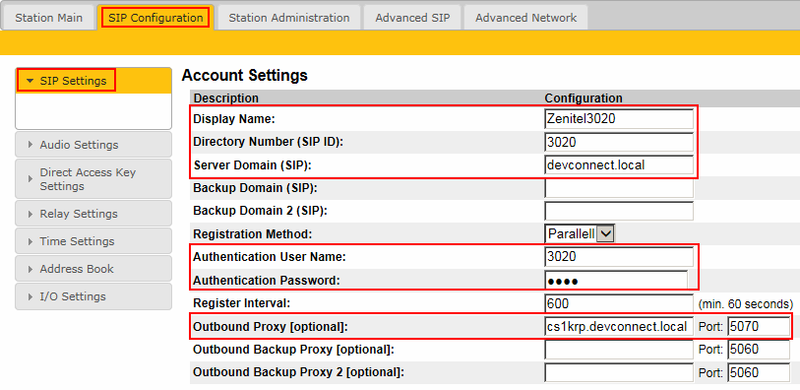Viewport: 800px width, 390px height.
Task: Expand I/O Settings section
Action: (x=93, y=296)
